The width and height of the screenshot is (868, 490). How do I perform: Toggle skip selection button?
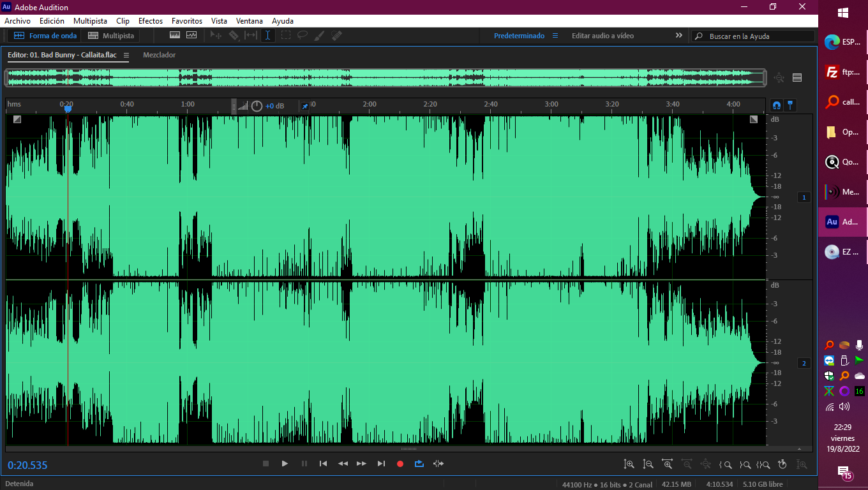click(438, 464)
